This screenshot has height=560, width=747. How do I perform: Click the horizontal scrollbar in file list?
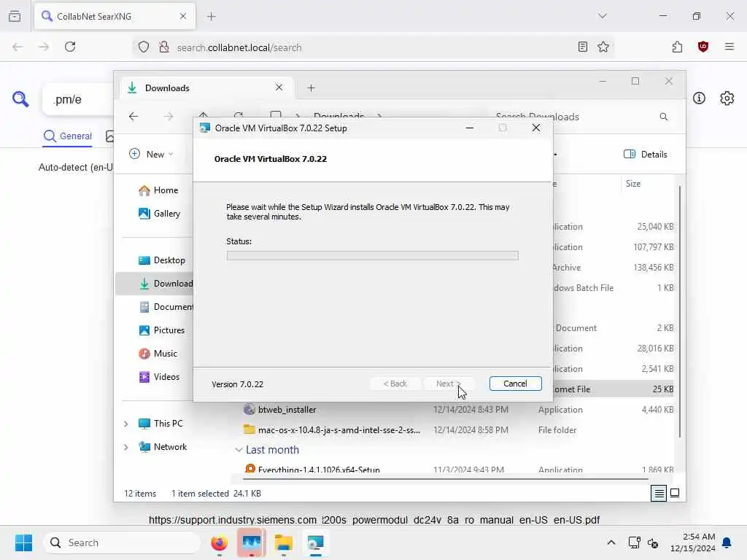click(x=446, y=478)
